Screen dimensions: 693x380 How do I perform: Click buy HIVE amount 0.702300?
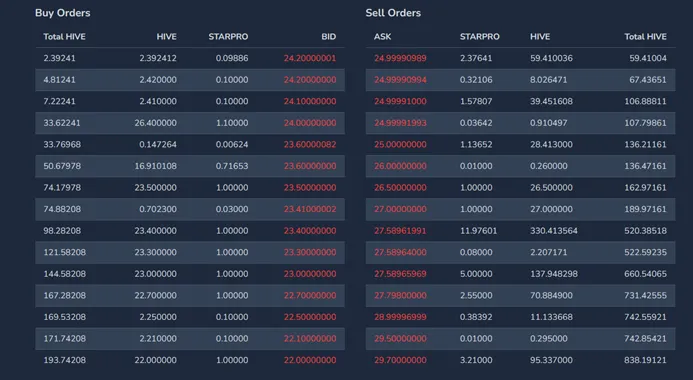tap(158, 209)
